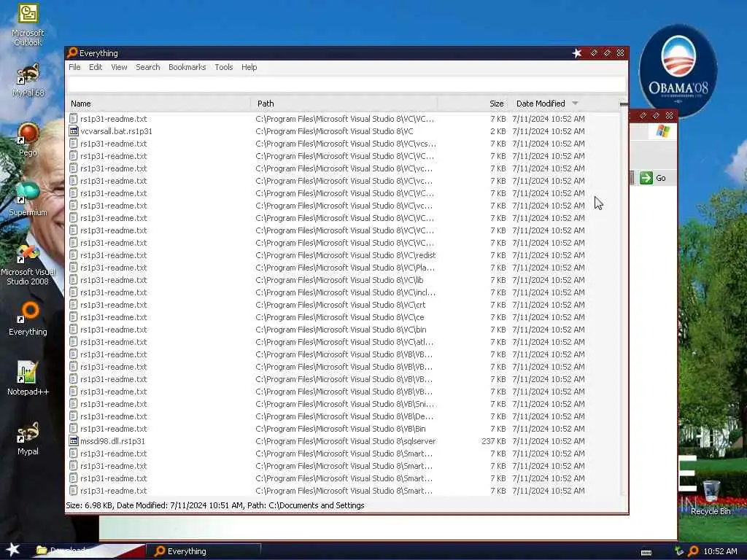Open the Notepad++ desktop shortcut
Image resolution: width=747 pixels, height=560 pixels.
pyautogui.click(x=28, y=378)
